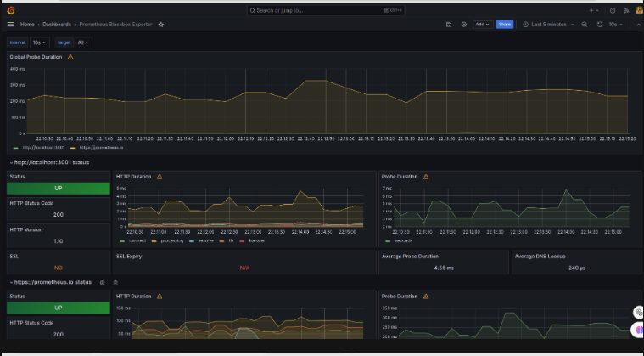
Task: Click warning icon on prometheus.io HTTP Duration panel
Action: coord(160,297)
